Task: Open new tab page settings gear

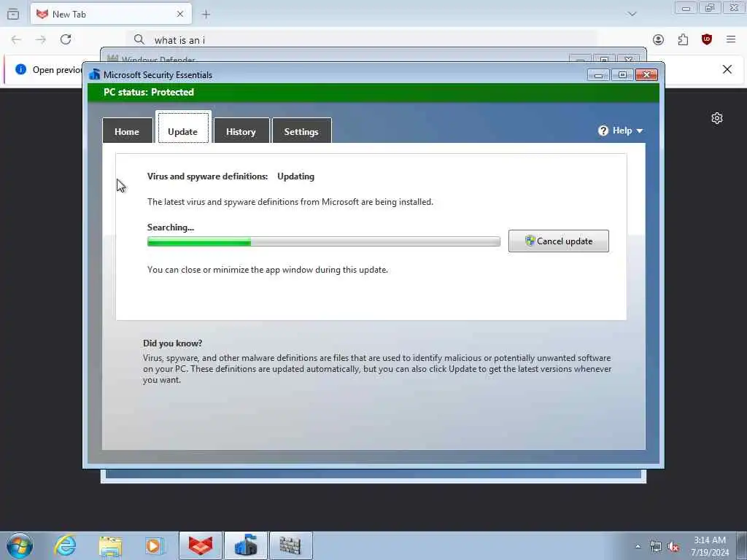Action: (x=717, y=118)
